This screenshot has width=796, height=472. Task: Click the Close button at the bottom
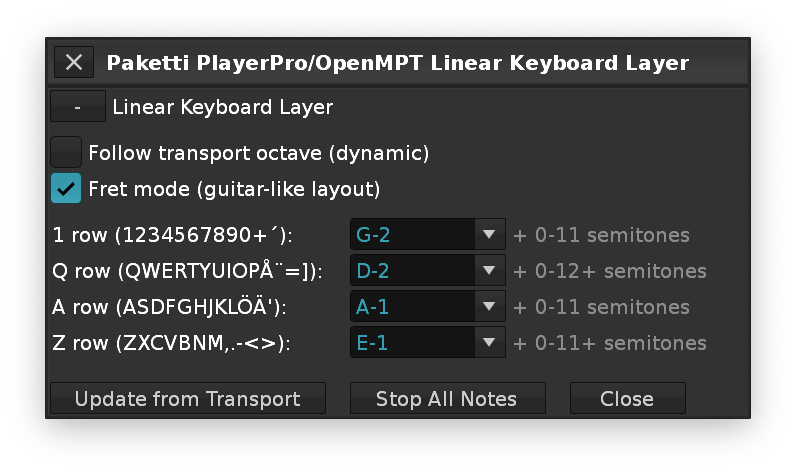627,398
